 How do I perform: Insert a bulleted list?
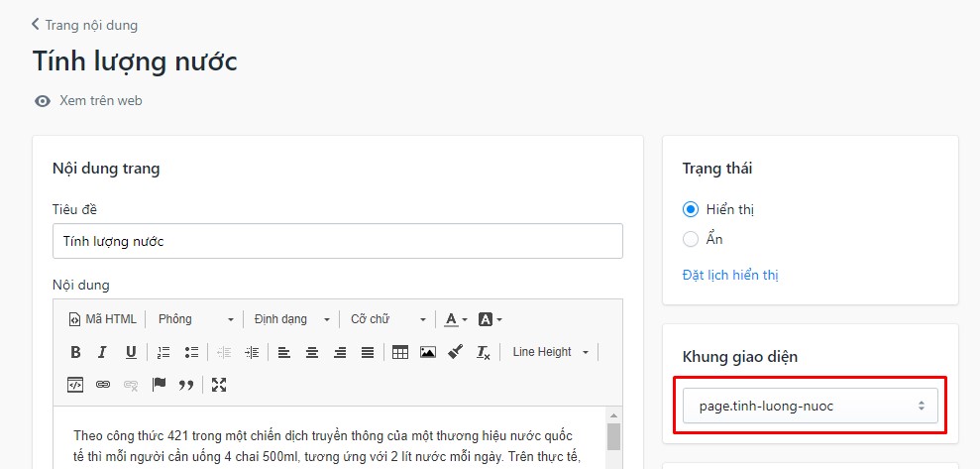(x=191, y=352)
